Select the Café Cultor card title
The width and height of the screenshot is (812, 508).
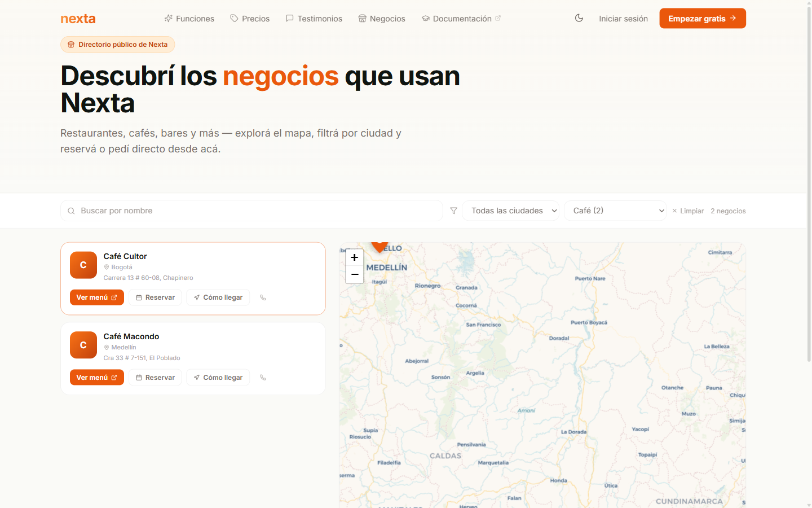pyautogui.click(x=125, y=256)
